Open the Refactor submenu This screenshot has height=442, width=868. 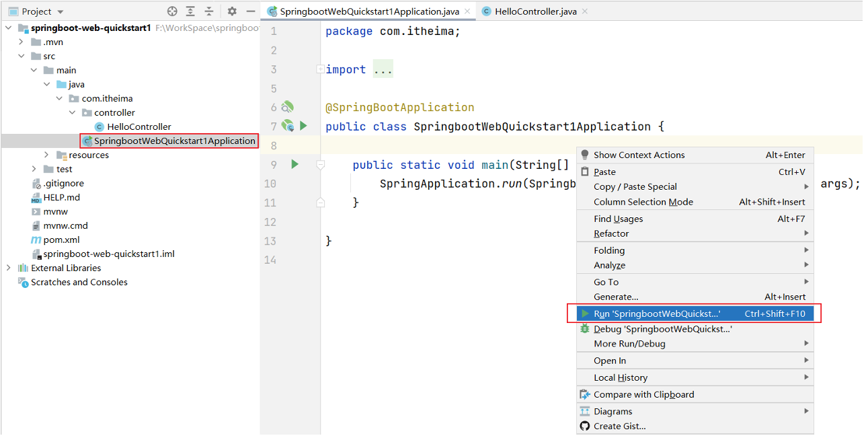[x=695, y=233]
